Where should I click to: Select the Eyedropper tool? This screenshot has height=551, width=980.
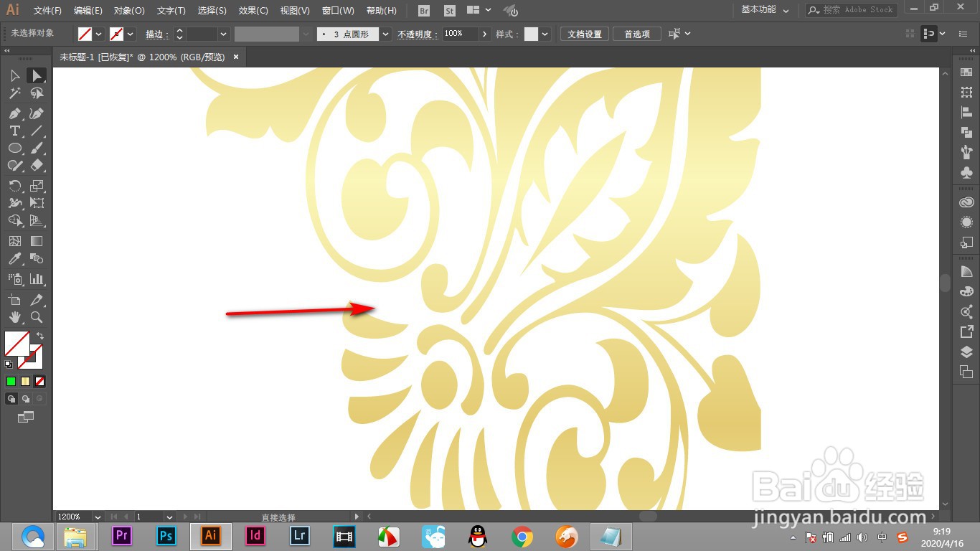[x=15, y=258]
